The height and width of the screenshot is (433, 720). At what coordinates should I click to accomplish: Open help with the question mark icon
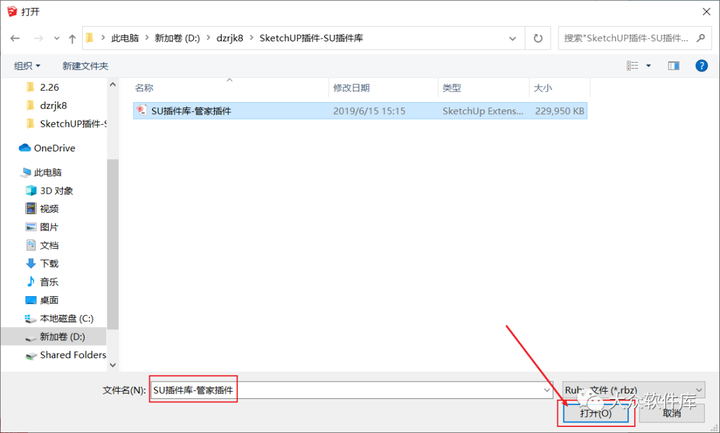702,66
